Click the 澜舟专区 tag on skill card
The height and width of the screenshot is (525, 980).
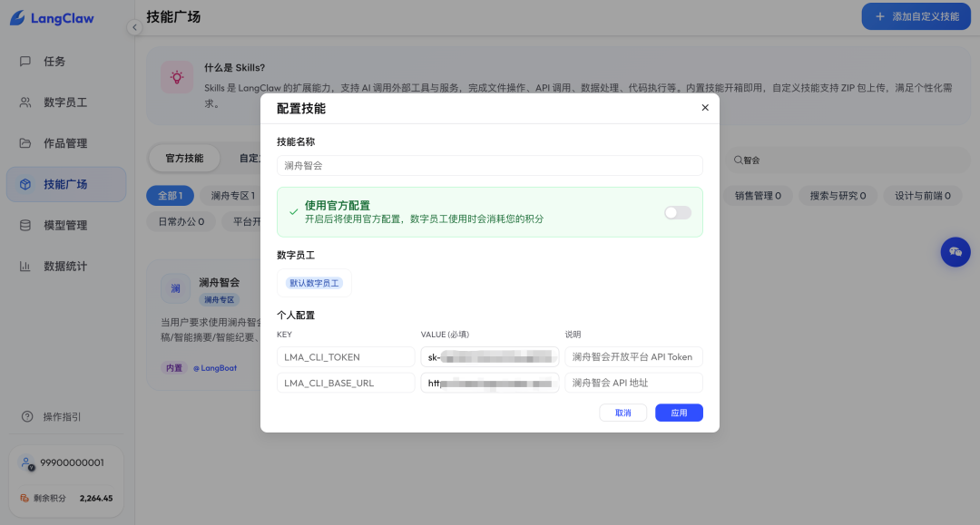point(220,299)
